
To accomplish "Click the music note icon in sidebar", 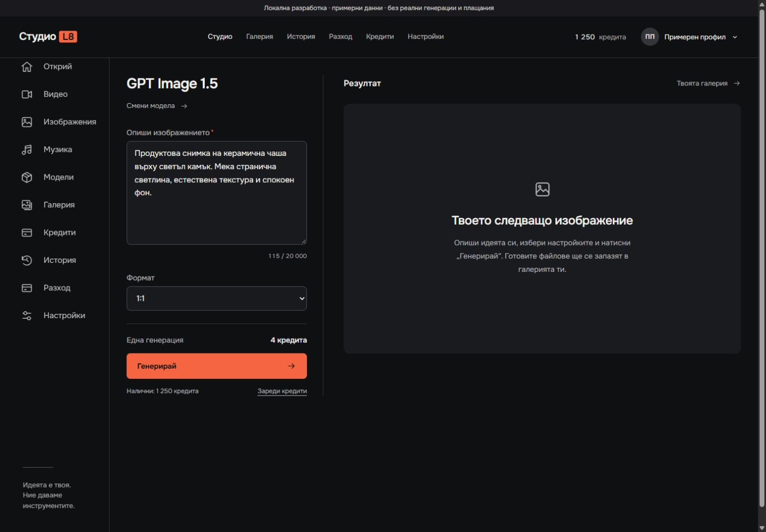I will tap(27, 149).
